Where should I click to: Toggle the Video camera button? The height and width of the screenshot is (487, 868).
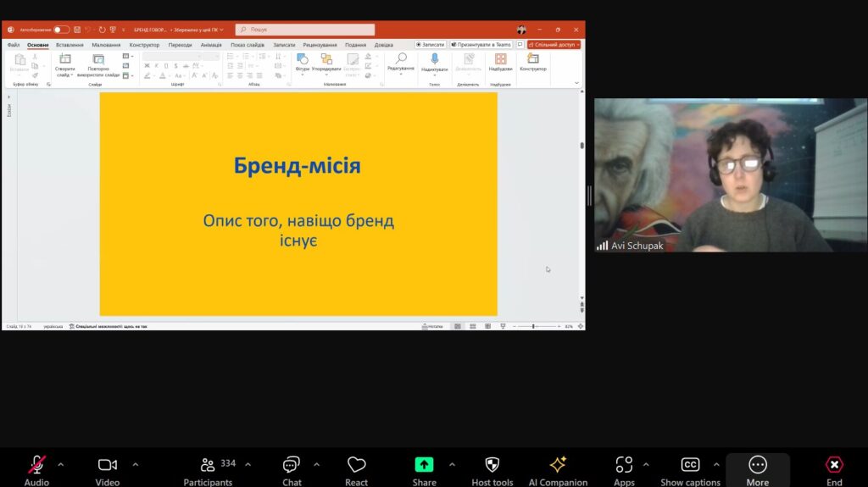click(108, 465)
